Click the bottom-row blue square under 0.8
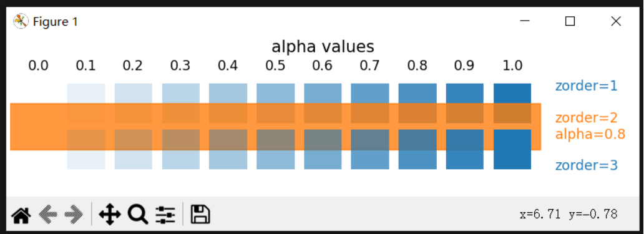 (x=417, y=149)
